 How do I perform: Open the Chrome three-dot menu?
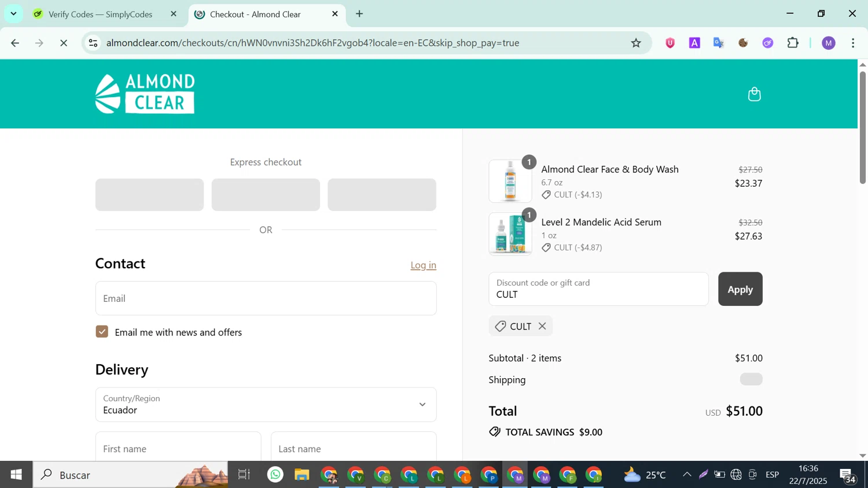[853, 43]
